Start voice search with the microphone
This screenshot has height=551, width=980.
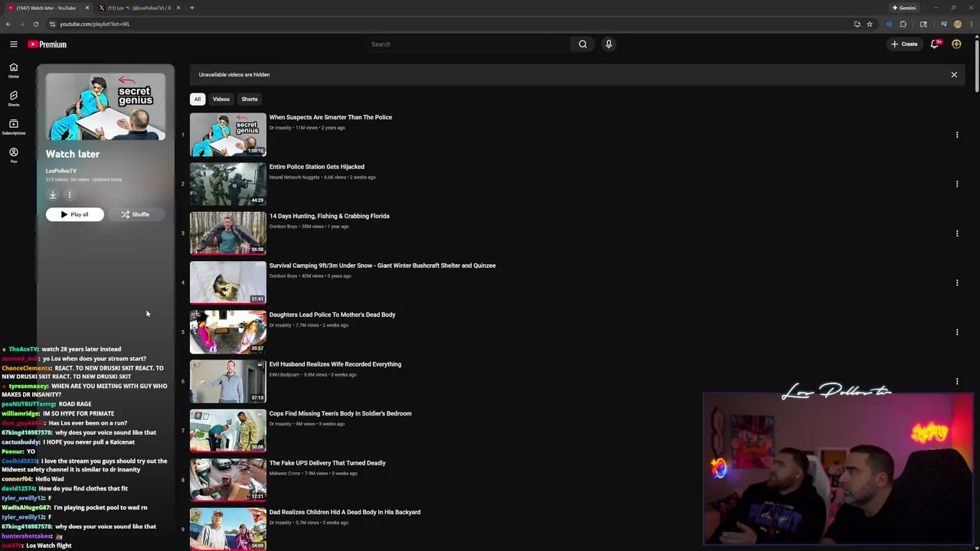pos(609,44)
